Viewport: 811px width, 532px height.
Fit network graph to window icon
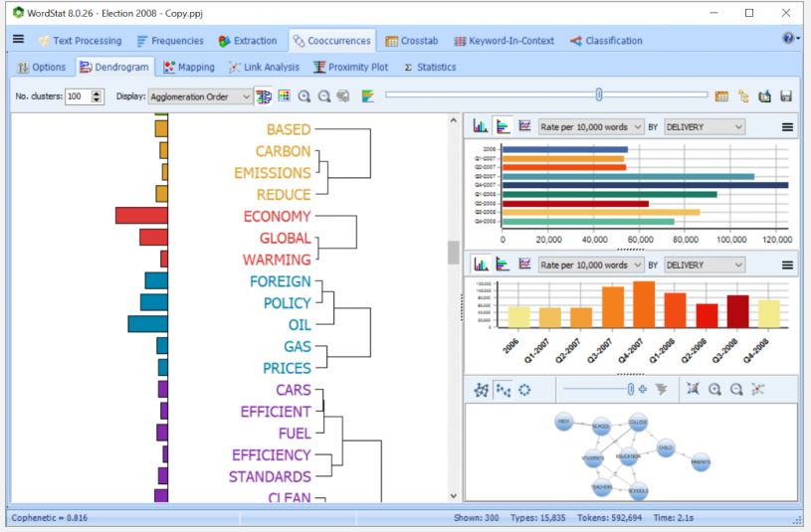point(693,389)
